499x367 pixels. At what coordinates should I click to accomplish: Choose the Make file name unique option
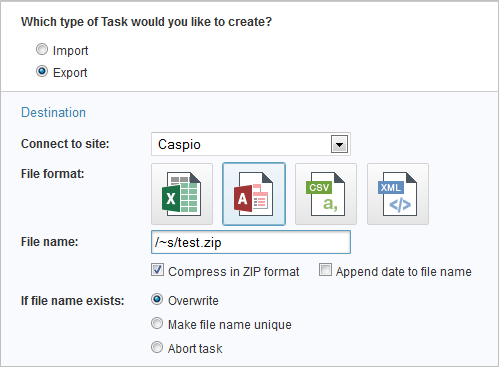(157, 323)
